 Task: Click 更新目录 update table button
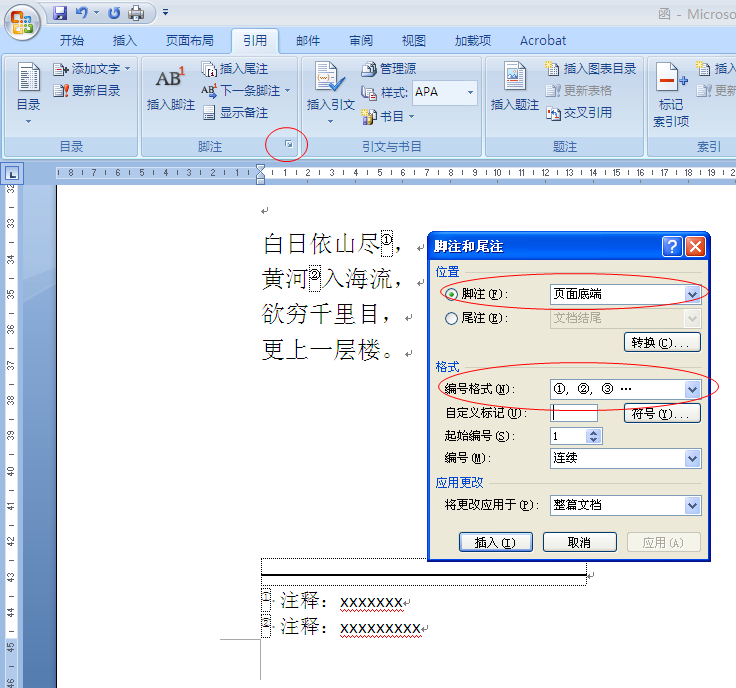(x=86, y=91)
